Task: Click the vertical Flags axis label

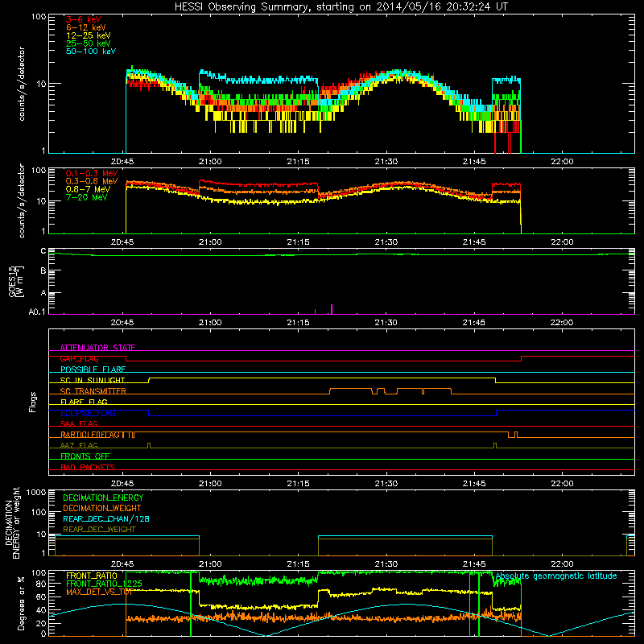Action: (33, 402)
